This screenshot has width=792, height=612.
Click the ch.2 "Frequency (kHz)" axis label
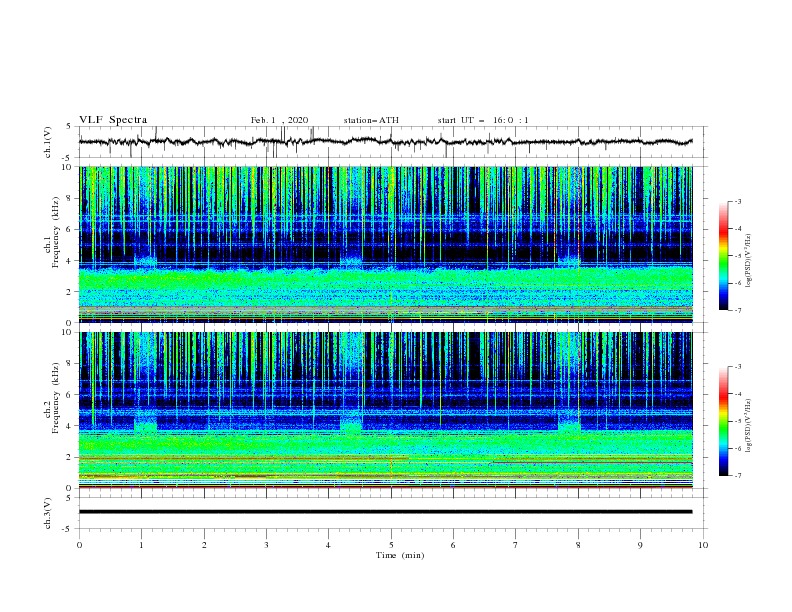[x=56, y=398]
